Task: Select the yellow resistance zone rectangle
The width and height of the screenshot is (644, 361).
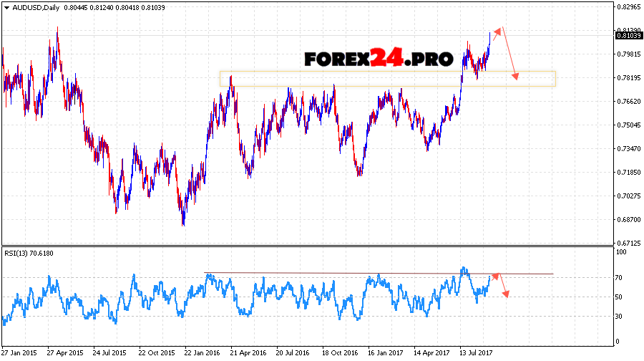Action: point(386,79)
